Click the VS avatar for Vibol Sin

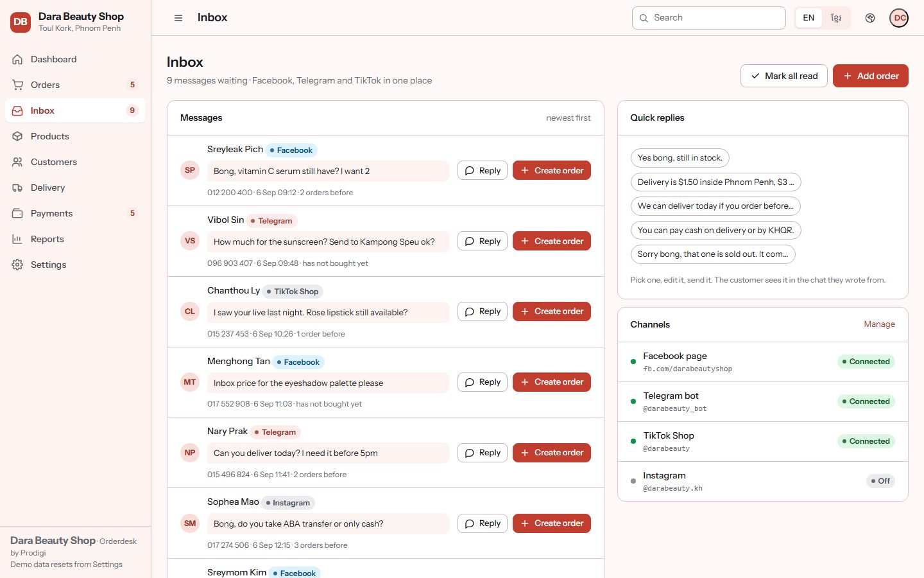point(190,241)
